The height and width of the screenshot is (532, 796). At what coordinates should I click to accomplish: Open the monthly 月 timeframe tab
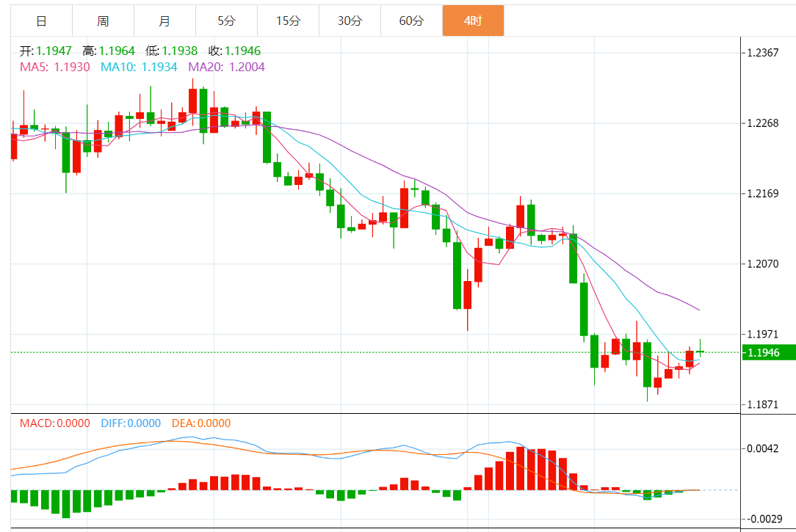164,21
